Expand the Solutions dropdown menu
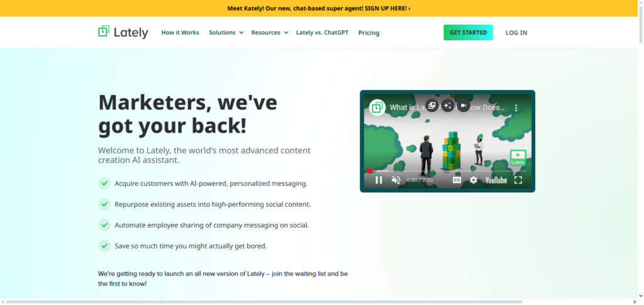Viewport: 644px width, 305px height. [226, 33]
